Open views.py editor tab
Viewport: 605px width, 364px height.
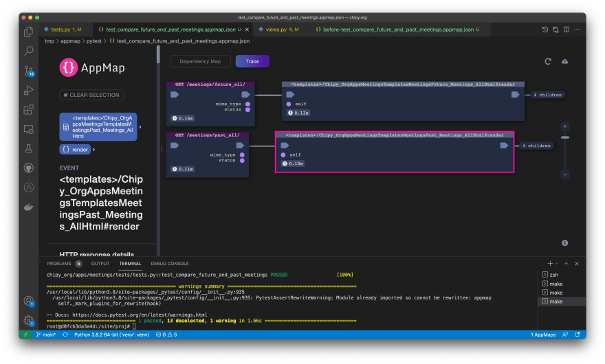282,30
